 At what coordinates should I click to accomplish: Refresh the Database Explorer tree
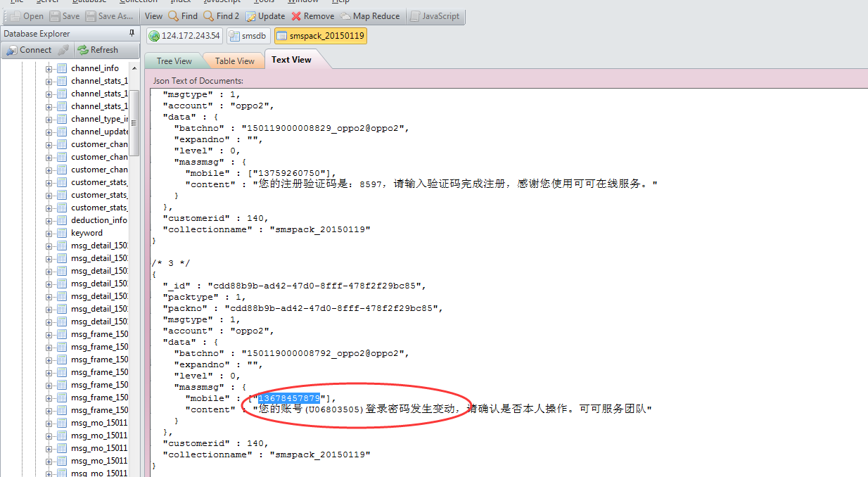coord(98,50)
